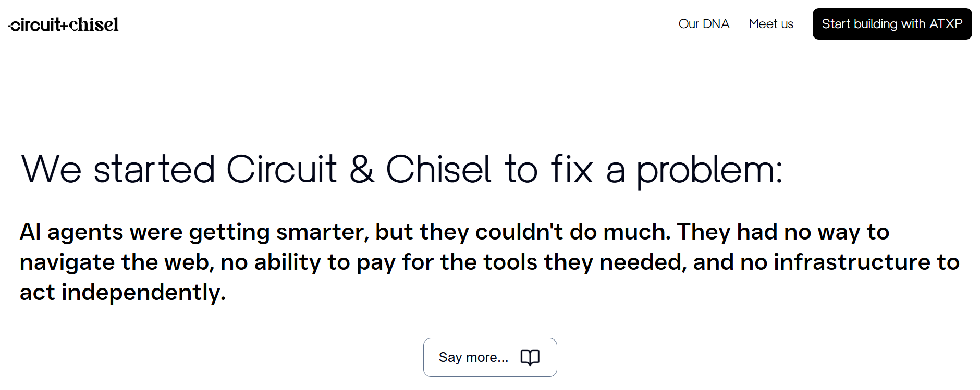This screenshot has width=980, height=390.
Task: Go to the Meet us section
Action: [771, 24]
